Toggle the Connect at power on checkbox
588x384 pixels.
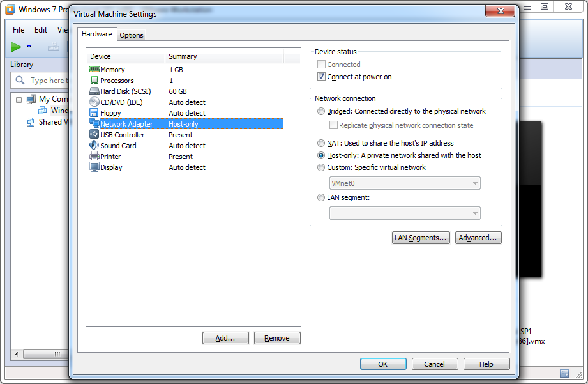321,77
